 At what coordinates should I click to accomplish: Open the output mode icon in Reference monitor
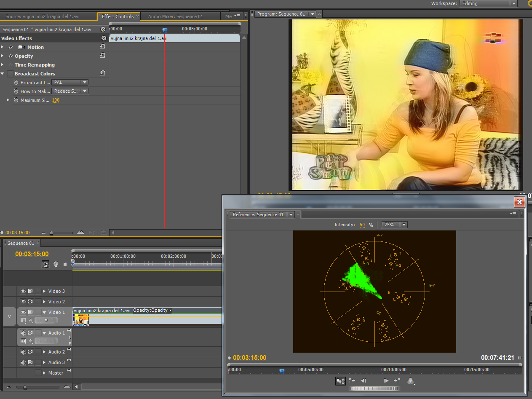coord(411,381)
